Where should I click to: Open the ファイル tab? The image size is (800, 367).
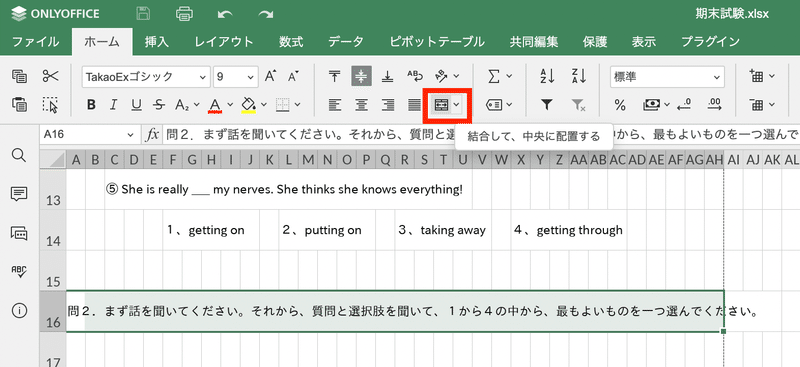pos(35,41)
